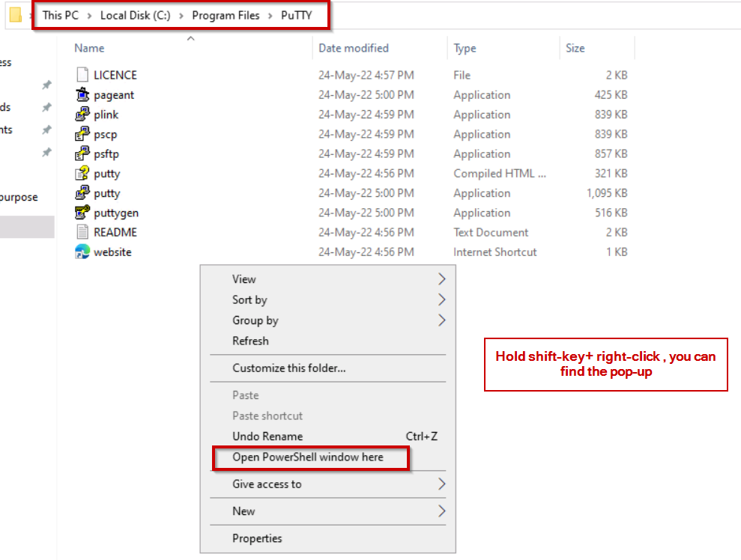The width and height of the screenshot is (741, 560).
Task: Select the psftp file name
Action: (x=106, y=154)
